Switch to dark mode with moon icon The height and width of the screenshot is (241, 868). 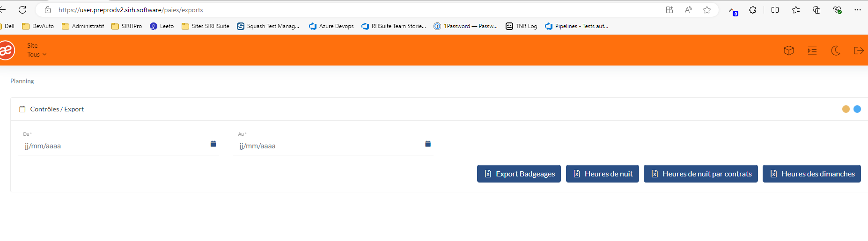click(x=836, y=51)
